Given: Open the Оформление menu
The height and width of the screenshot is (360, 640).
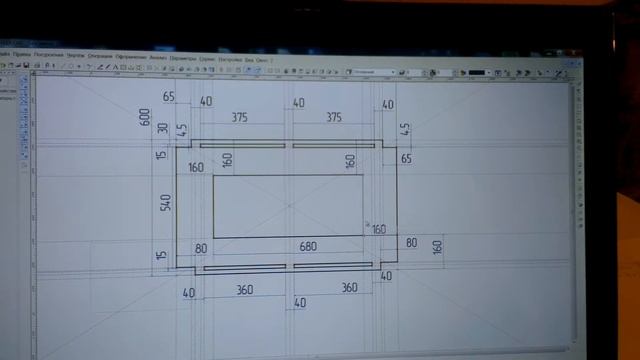Looking at the screenshot, I should click(131, 57).
